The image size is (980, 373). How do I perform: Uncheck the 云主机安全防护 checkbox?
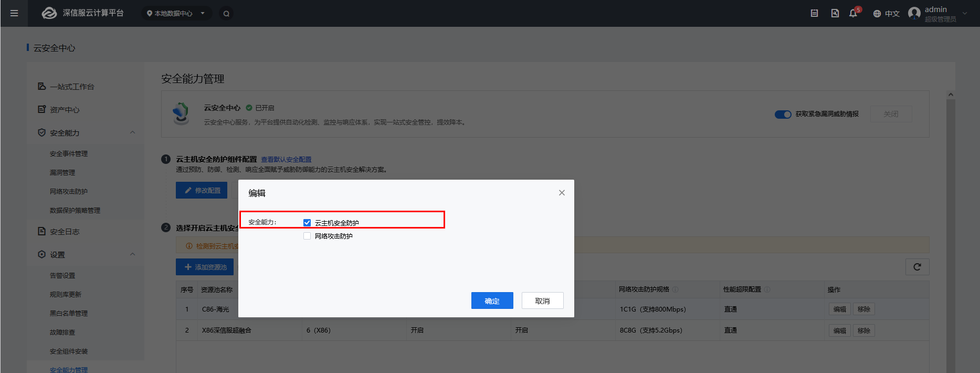[307, 223]
